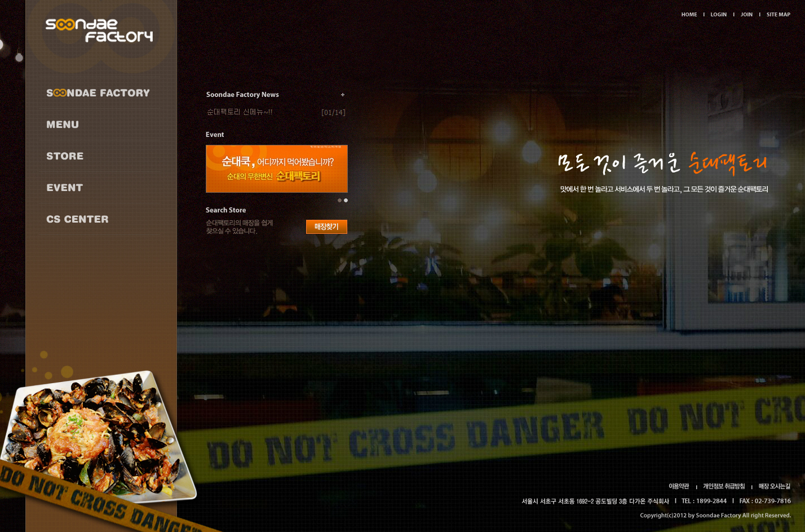Image resolution: width=805 pixels, height=532 pixels.
Task: Open the 개인정보 취급방침 privacy policy link
Action: [x=724, y=486]
